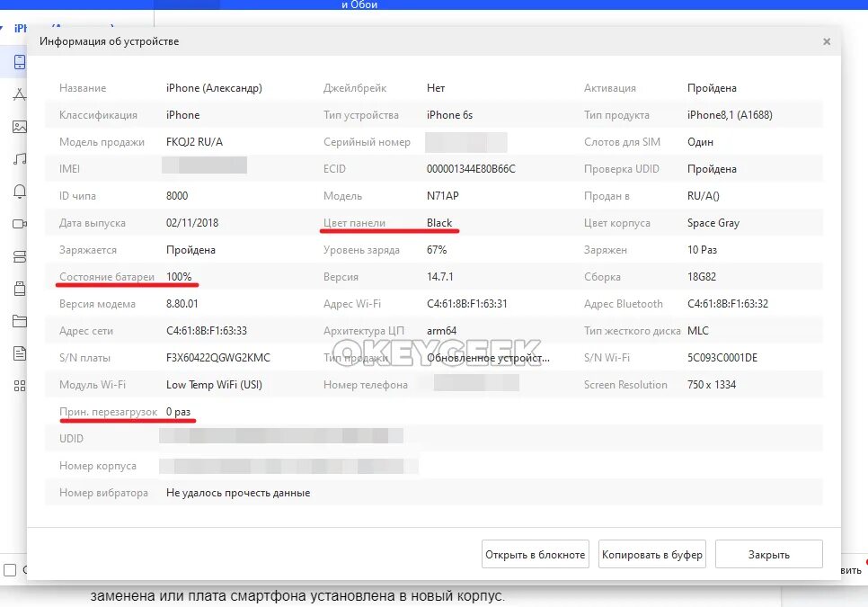The height and width of the screenshot is (607, 868).
Task: Open the stacked disks icon in sidebar
Action: (20, 256)
